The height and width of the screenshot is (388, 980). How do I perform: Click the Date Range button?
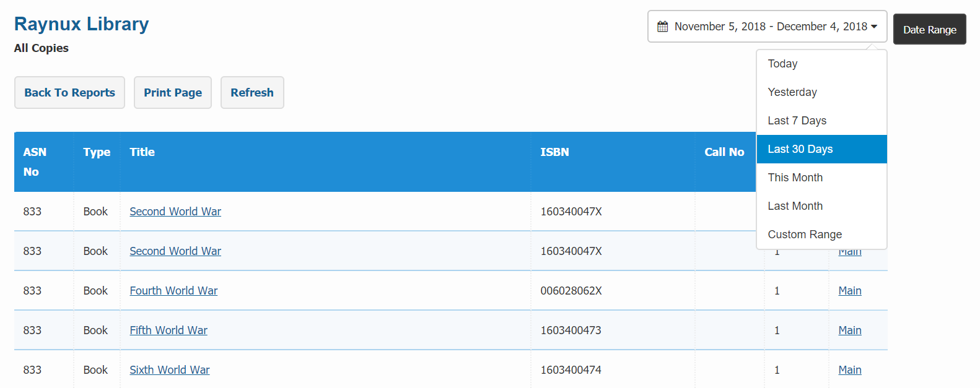tap(929, 29)
